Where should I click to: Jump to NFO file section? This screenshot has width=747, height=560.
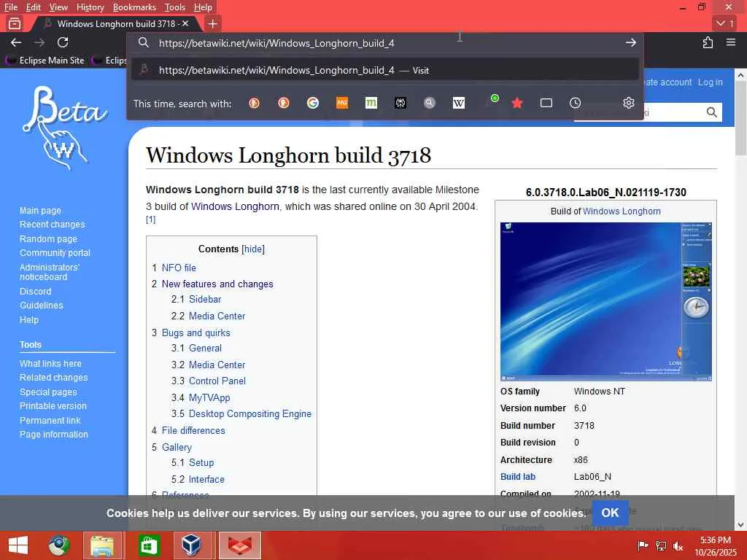(x=179, y=268)
